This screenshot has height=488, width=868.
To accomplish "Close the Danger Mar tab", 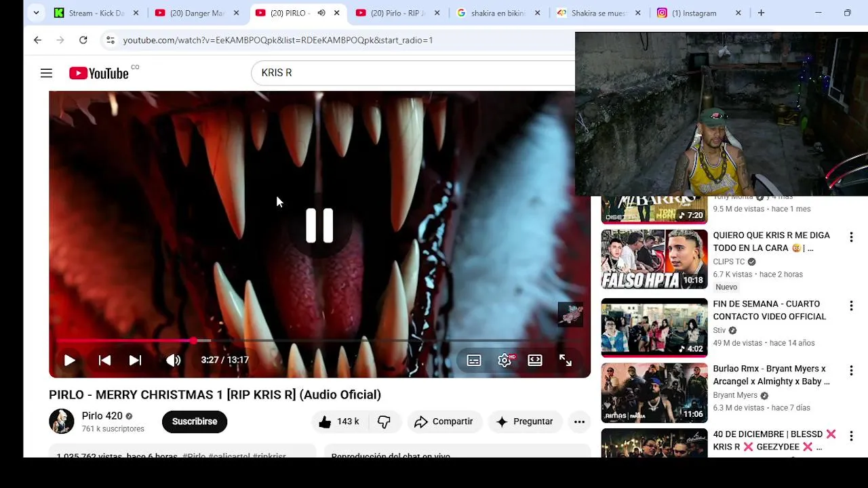I will pyautogui.click(x=236, y=13).
